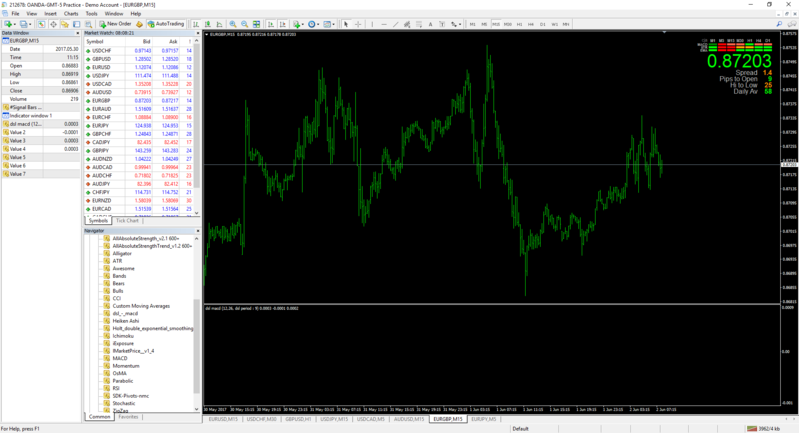Open the Charts menu
The image size is (799, 433).
tap(71, 14)
